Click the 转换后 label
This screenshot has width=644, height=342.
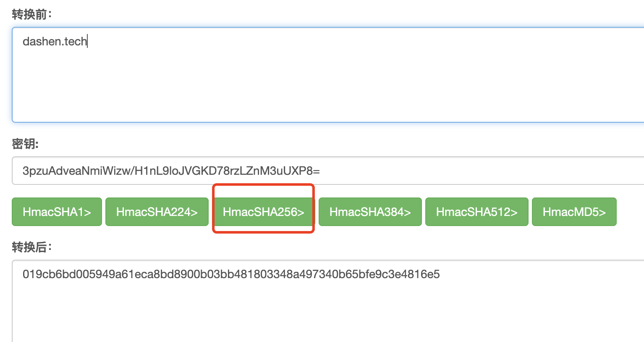click(x=31, y=247)
